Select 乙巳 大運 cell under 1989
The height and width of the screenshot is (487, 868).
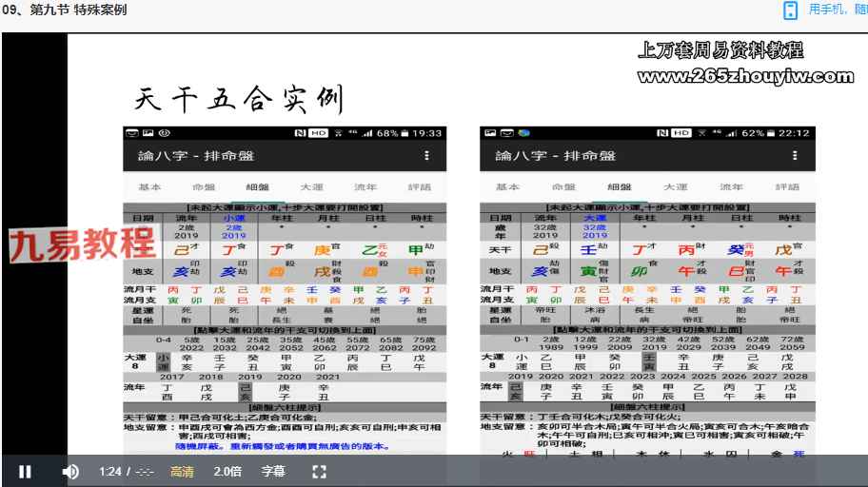tap(545, 362)
